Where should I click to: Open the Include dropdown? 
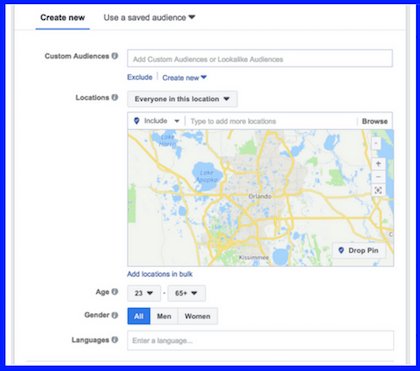click(x=157, y=121)
